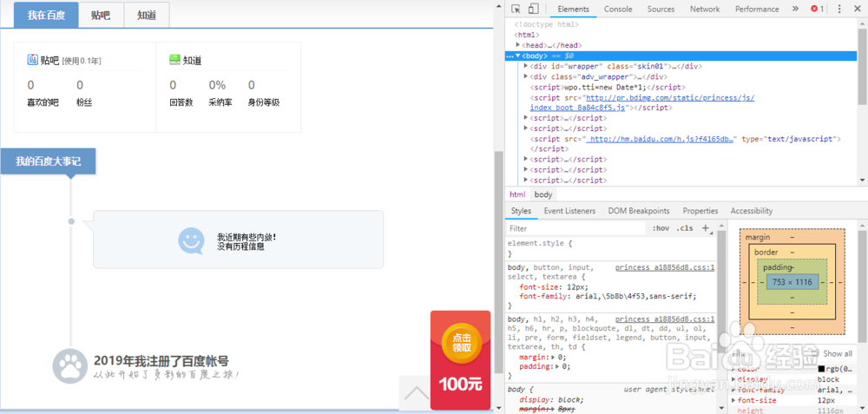Click the Tieba icon in the stats card
The width and height of the screenshot is (868, 414).
[x=32, y=60]
